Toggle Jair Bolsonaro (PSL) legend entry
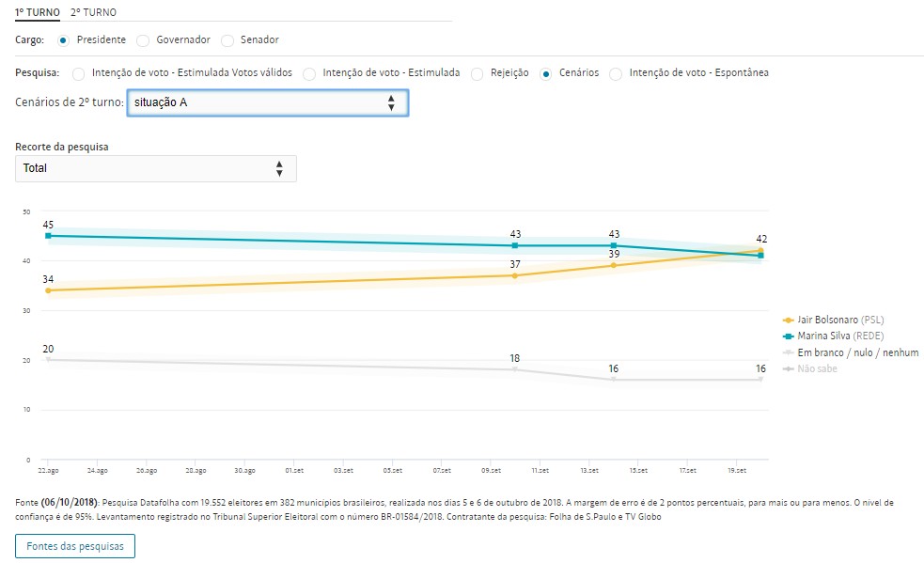This screenshot has width=924, height=563. [840, 320]
